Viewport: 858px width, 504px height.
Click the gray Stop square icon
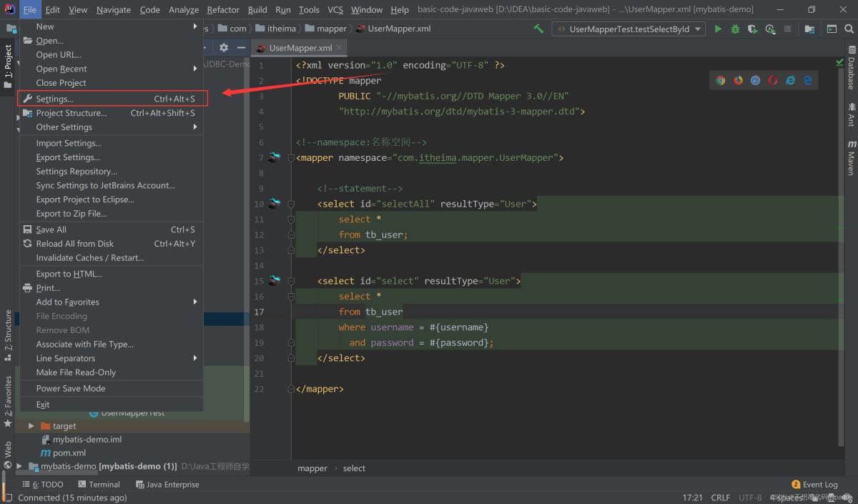coord(787,29)
